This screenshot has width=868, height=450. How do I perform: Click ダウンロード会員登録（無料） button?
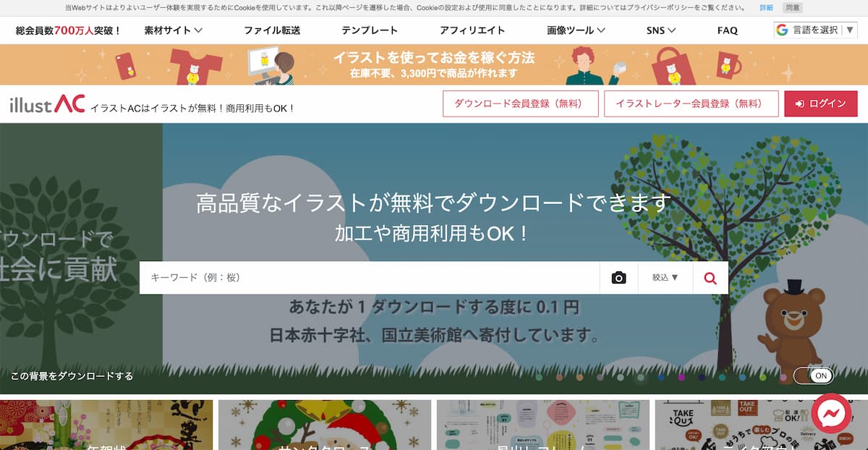point(521,103)
